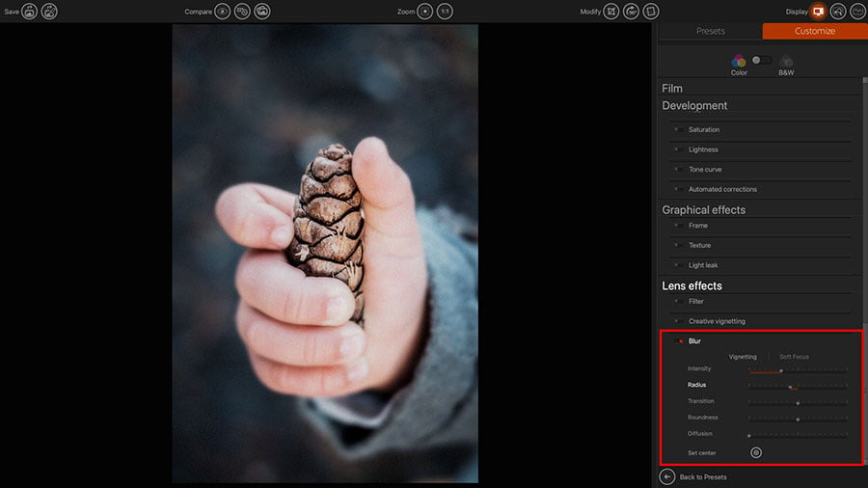Collapse the Development section header
The height and width of the screenshot is (488, 868).
[x=694, y=106]
